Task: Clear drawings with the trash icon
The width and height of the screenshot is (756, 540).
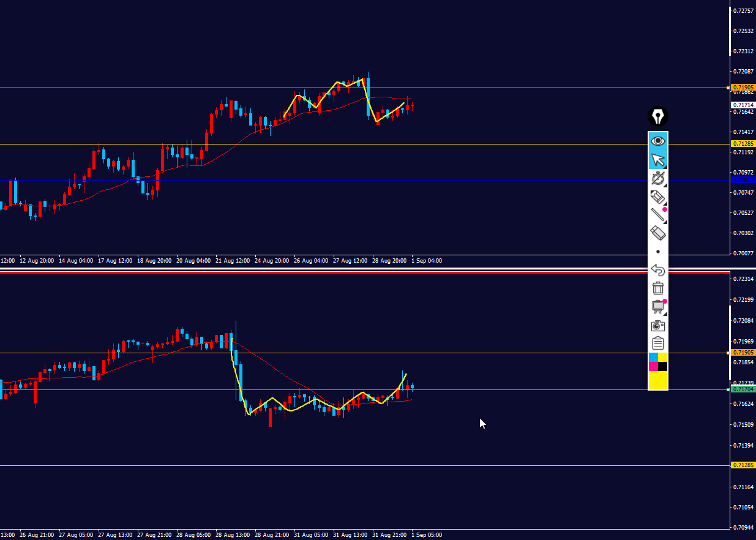Action: point(658,288)
